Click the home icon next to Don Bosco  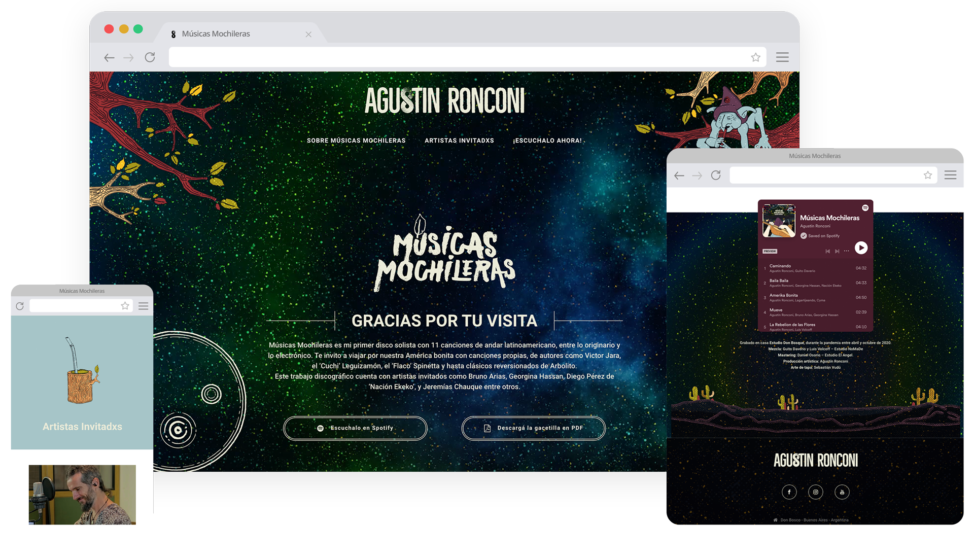(775, 520)
